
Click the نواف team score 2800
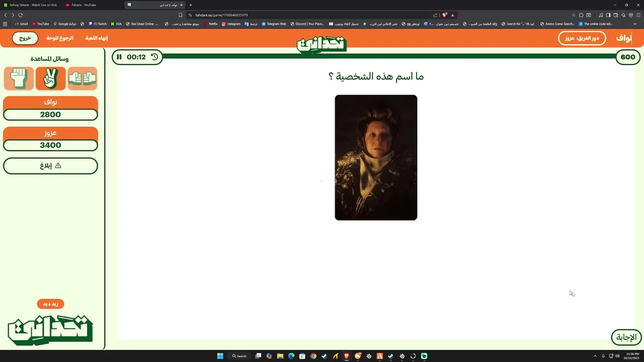click(50, 115)
